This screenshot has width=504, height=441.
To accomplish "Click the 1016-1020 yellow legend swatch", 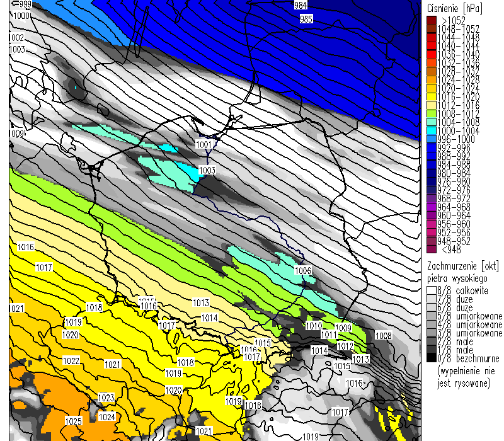I will click(x=432, y=96).
